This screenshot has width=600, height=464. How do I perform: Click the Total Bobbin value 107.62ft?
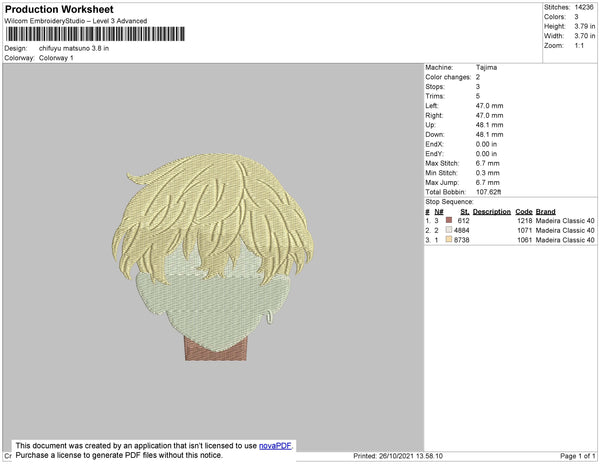click(488, 192)
